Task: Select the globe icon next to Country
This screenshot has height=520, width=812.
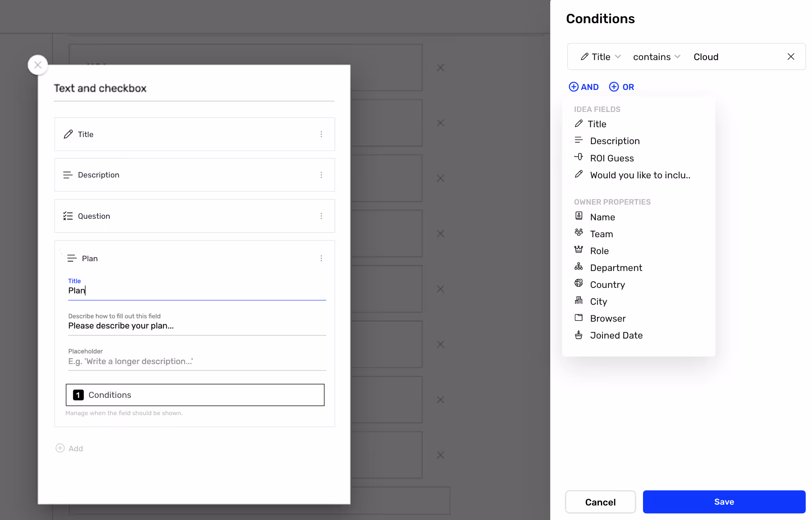Action: (579, 283)
